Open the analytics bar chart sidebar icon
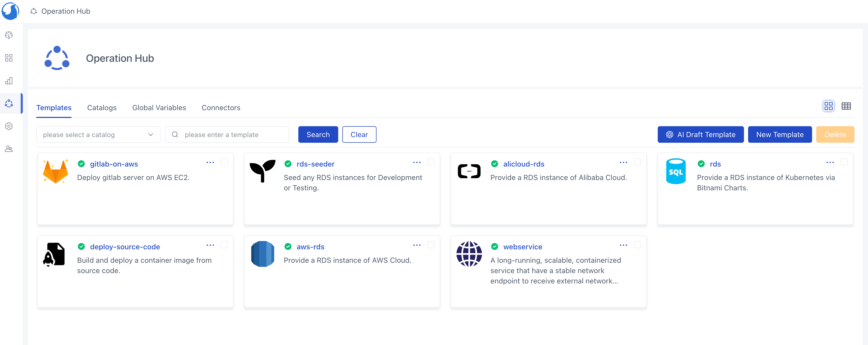The height and width of the screenshot is (345, 868). (9, 81)
